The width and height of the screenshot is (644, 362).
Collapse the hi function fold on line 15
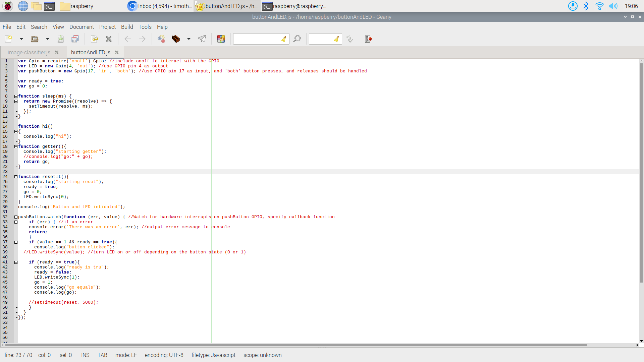tap(16, 131)
